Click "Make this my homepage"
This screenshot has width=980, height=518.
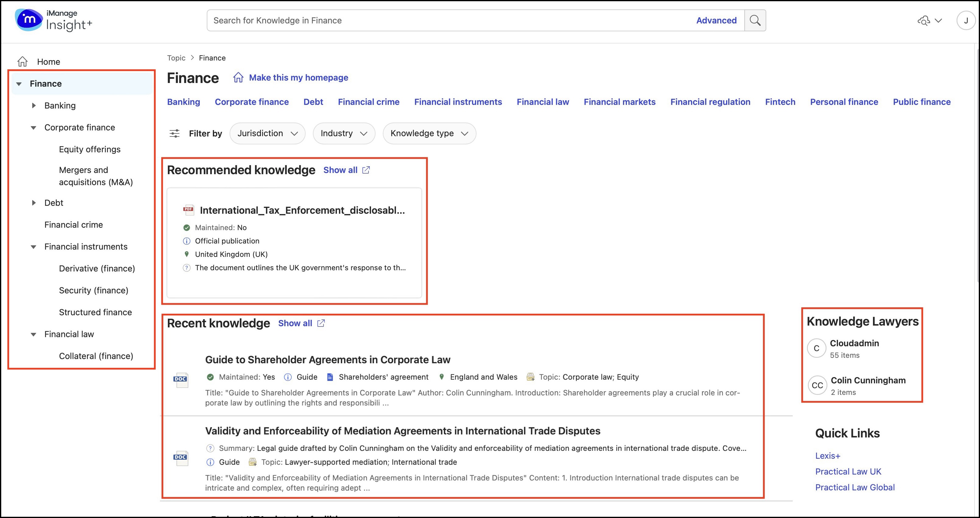298,77
